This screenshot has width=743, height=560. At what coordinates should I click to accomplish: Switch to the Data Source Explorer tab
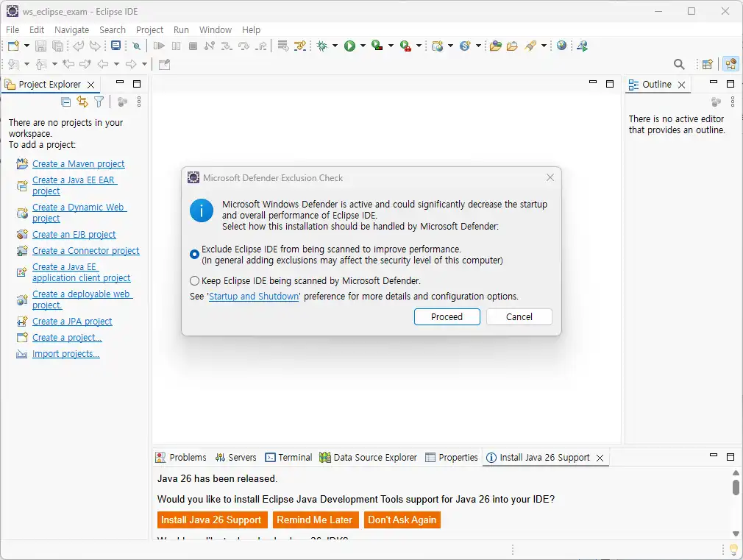368,458
